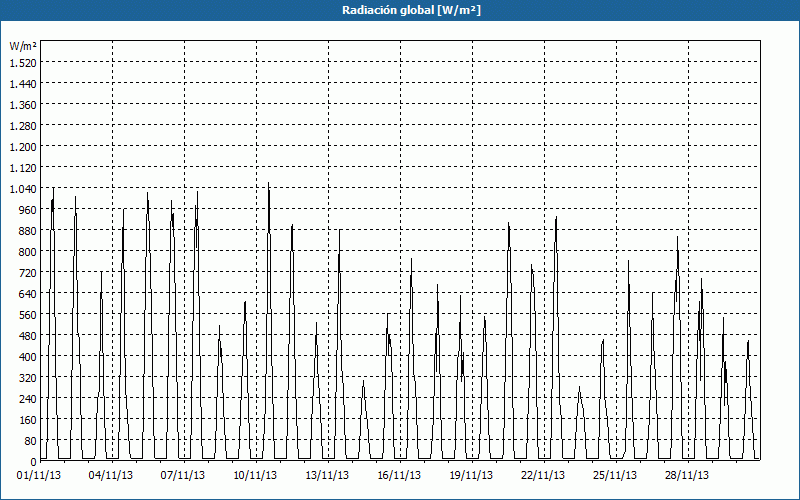Screen dimensions: 800x500
Task: Select the 400 y-axis value
Action: tap(28, 357)
